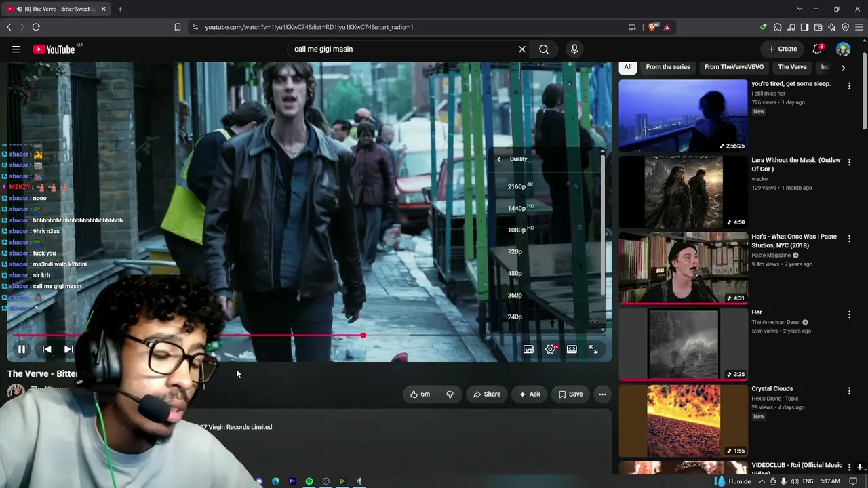This screenshot has width=868, height=488.
Task: Clear the search box text
Action: 522,49
